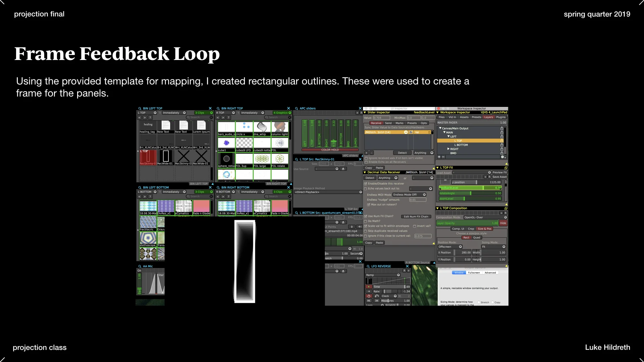Click the share icon on L BOTTOM layer

click(502, 145)
